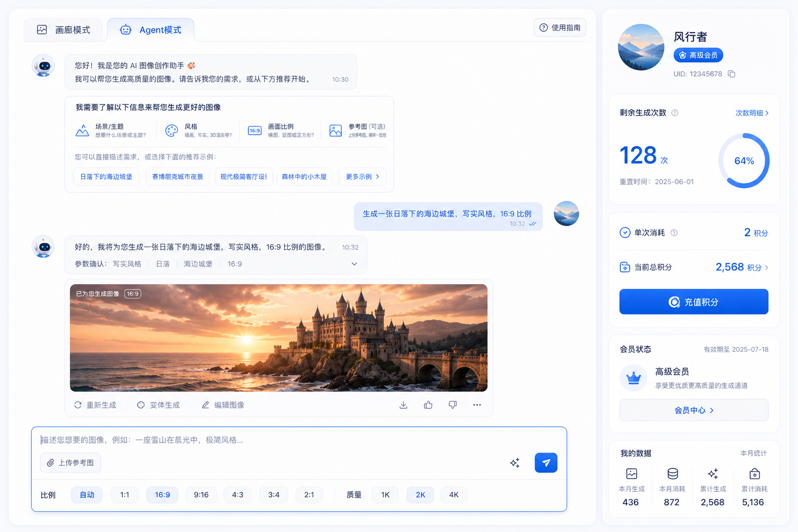
Task: Click the user chat avatar
Action: [x=566, y=214]
